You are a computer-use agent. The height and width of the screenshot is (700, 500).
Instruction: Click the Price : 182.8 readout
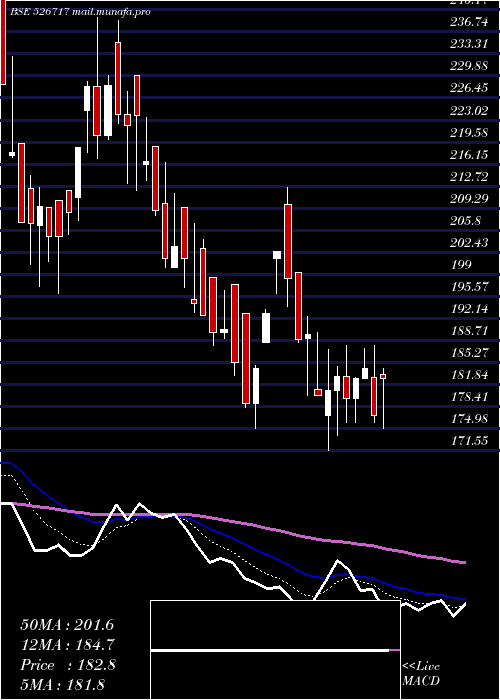tap(67, 665)
